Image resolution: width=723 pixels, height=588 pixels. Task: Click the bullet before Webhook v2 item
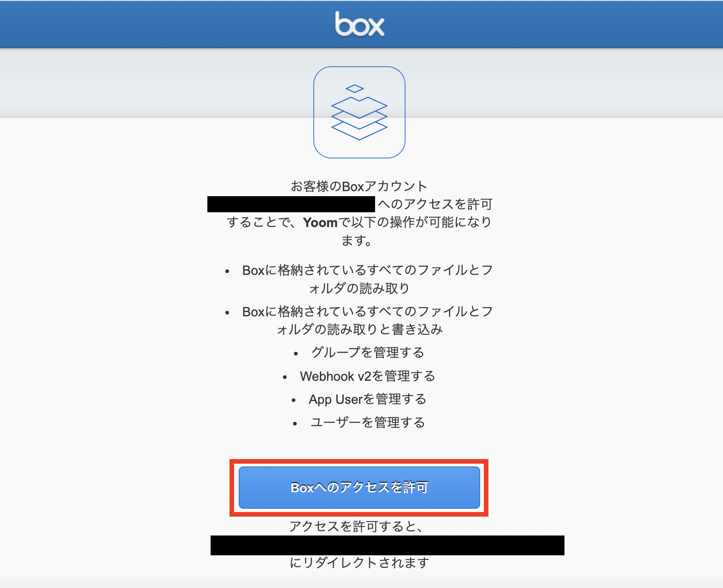pos(285,378)
